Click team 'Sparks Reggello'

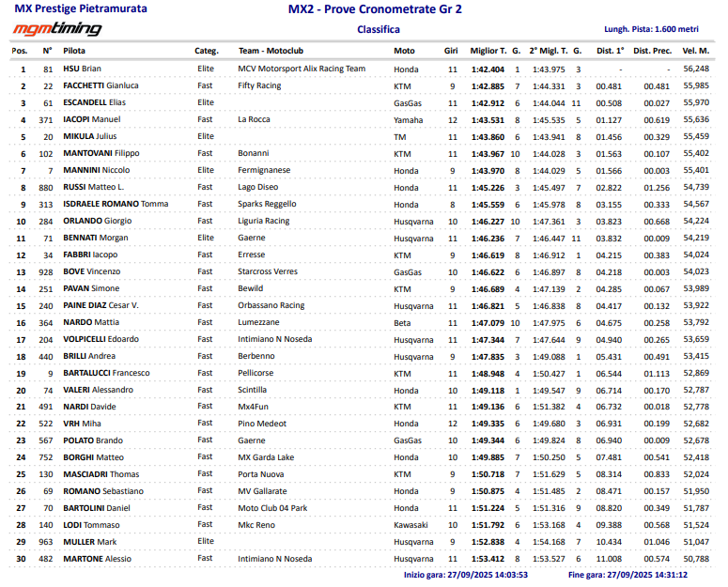(x=267, y=204)
